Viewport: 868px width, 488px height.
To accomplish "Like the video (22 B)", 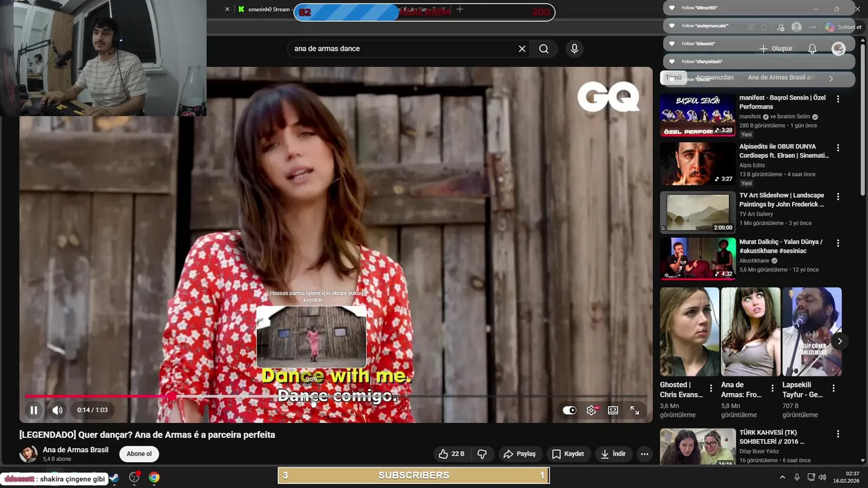I will click(x=452, y=454).
